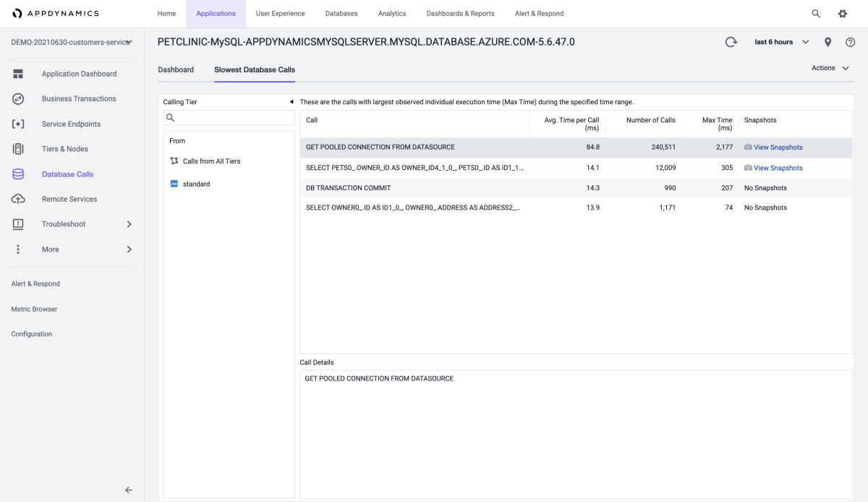Open Remote Services in sidebar
868x502 pixels.
(69, 199)
